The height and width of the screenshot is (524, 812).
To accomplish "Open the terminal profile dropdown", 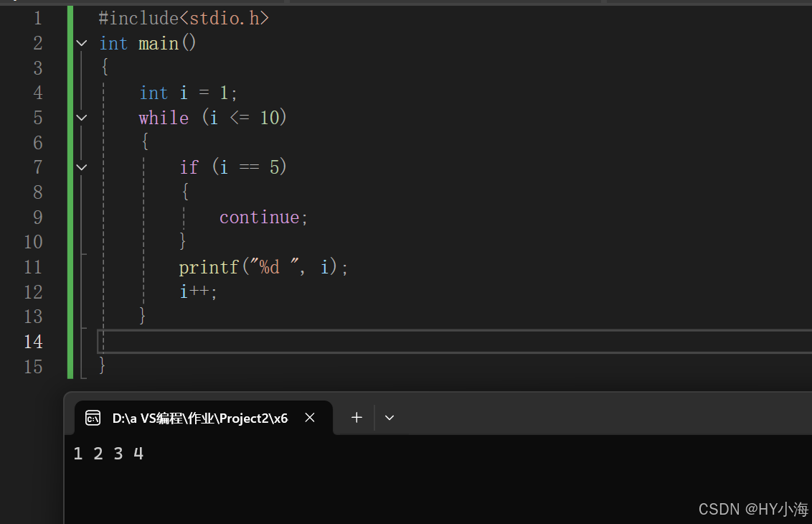I will 390,418.
